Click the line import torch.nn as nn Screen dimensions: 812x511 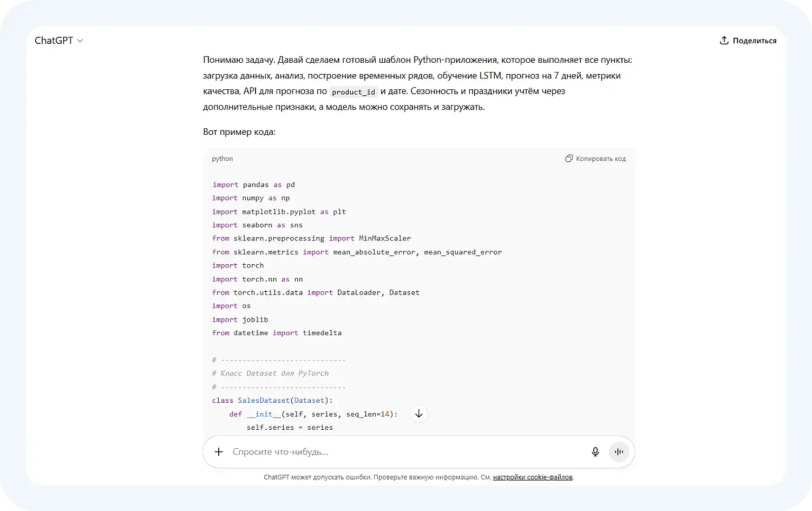click(257, 279)
